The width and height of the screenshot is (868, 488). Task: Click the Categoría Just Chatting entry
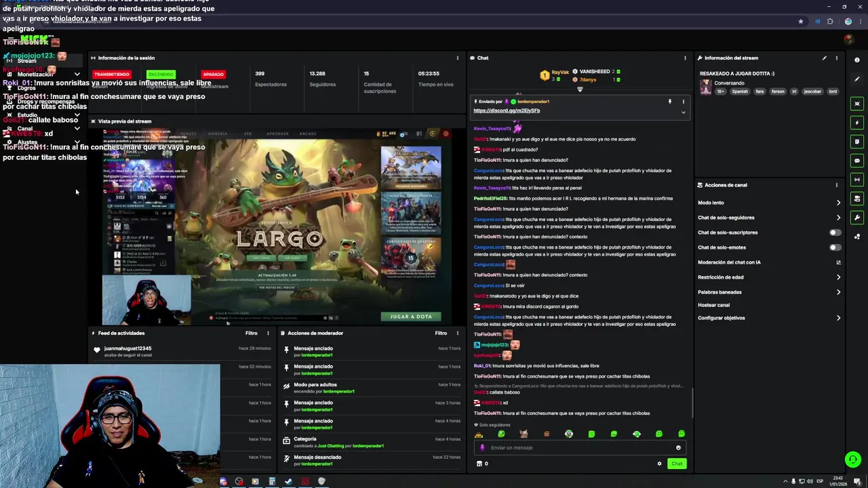tap(372, 442)
